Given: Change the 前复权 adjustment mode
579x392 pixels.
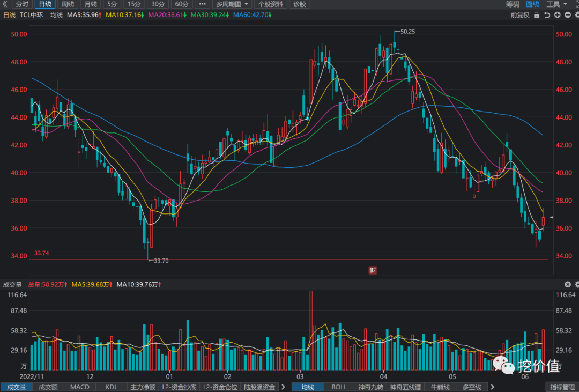Looking at the screenshot, I should (x=520, y=15).
